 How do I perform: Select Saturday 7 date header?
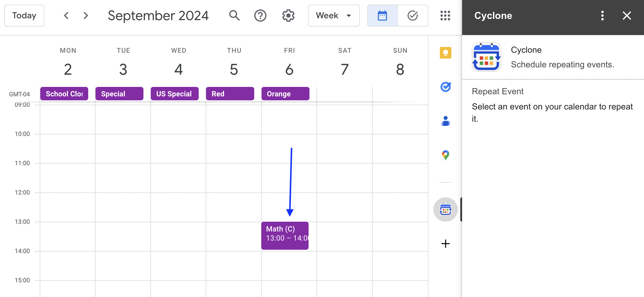click(x=345, y=70)
